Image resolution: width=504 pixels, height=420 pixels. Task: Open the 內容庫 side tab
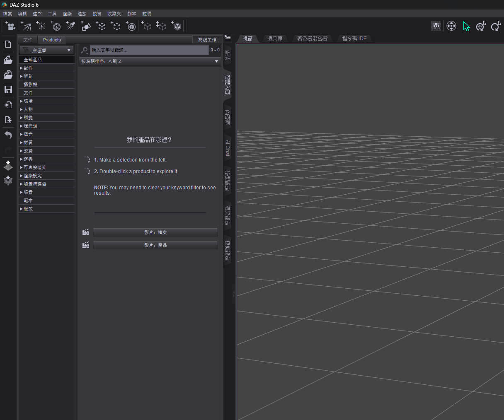tap(228, 117)
